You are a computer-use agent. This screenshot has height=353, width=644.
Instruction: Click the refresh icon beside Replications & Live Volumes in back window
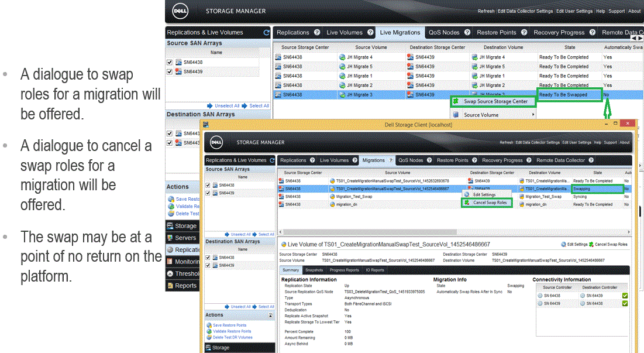(x=267, y=32)
